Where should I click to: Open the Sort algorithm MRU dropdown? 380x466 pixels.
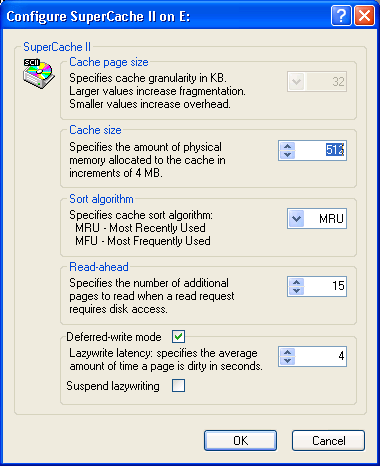coord(296,219)
